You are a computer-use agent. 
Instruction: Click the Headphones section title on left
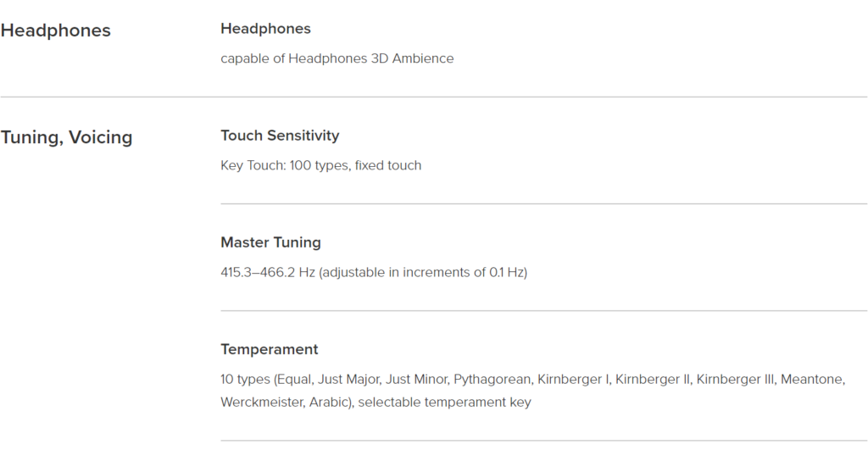click(55, 31)
